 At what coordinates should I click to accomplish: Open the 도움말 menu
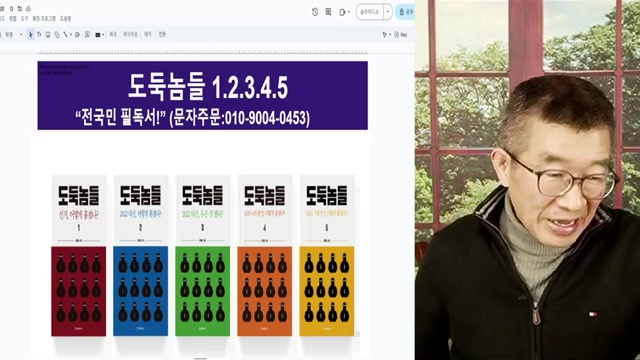click(x=65, y=19)
